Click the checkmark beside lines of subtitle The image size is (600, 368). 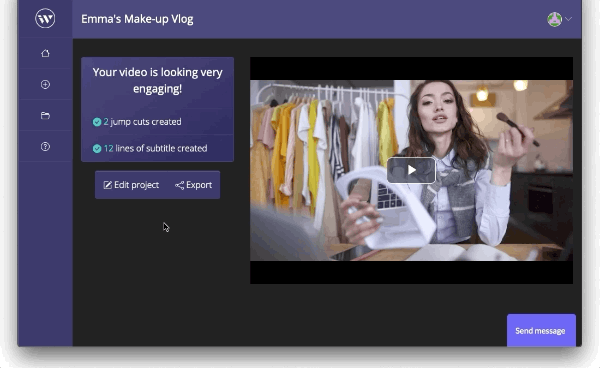[97, 148]
